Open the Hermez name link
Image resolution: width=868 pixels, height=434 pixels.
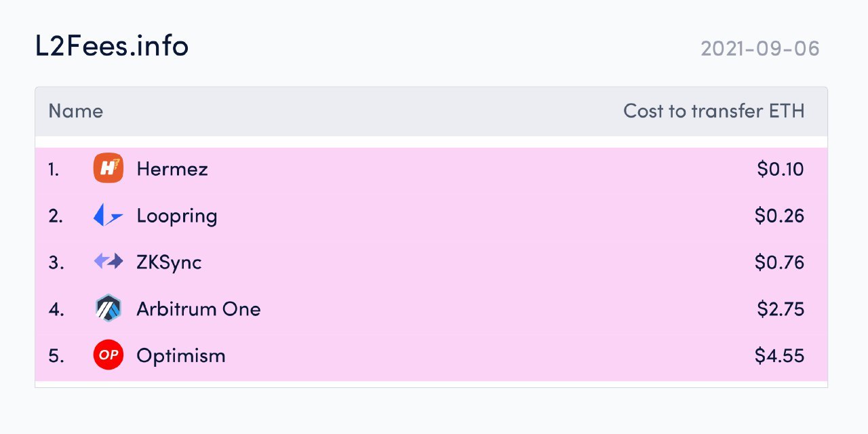tap(172, 168)
